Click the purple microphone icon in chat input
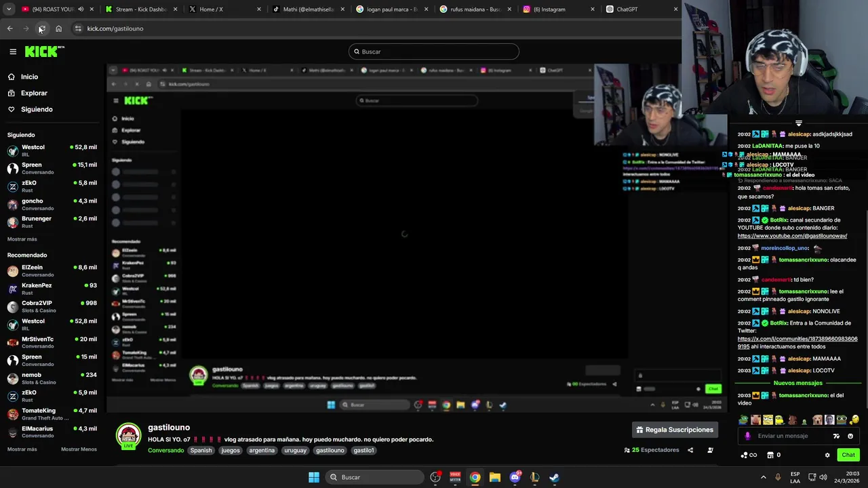 click(x=748, y=436)
